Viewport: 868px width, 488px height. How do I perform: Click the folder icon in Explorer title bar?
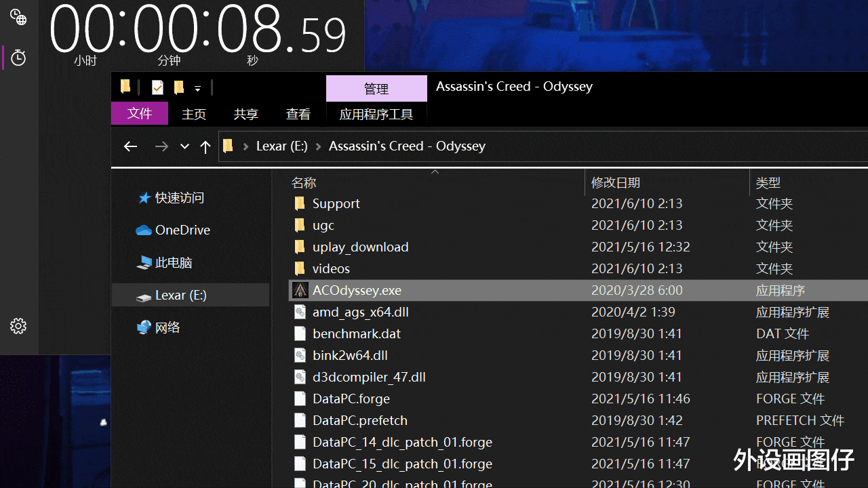pyautogui.click(x=125, y=87)
